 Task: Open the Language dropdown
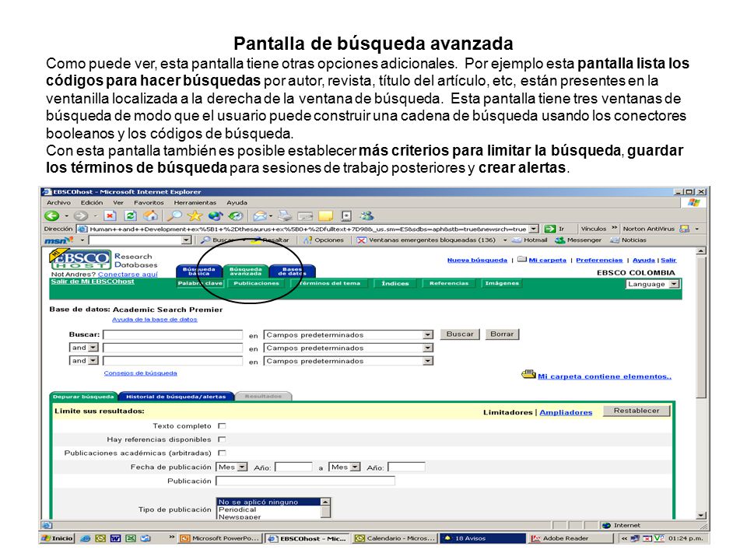(x=653, y=284)
